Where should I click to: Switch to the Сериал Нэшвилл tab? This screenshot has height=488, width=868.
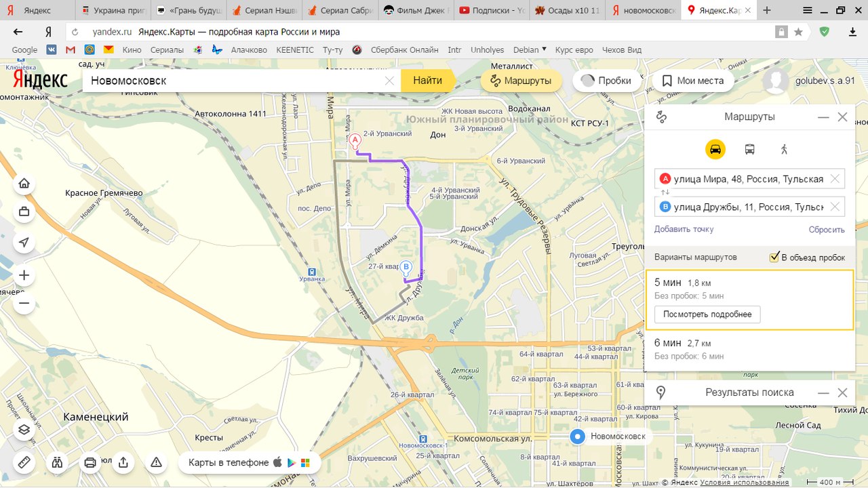264,10
